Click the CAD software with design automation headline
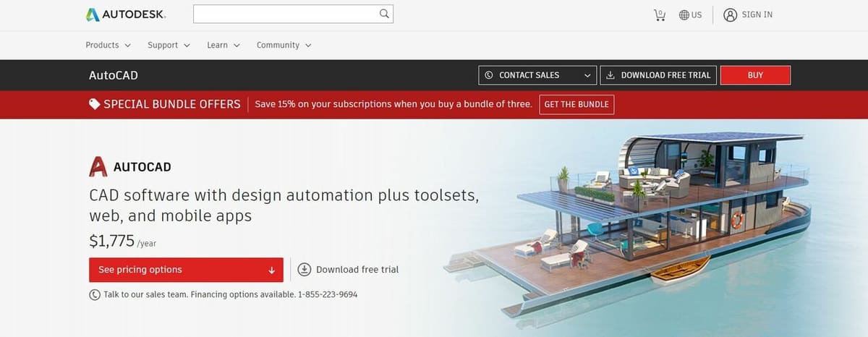 [284, 205]
